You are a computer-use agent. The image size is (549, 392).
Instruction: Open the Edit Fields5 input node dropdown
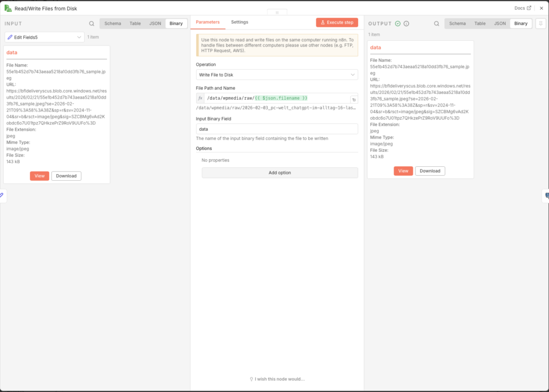(x=44, y=37)
